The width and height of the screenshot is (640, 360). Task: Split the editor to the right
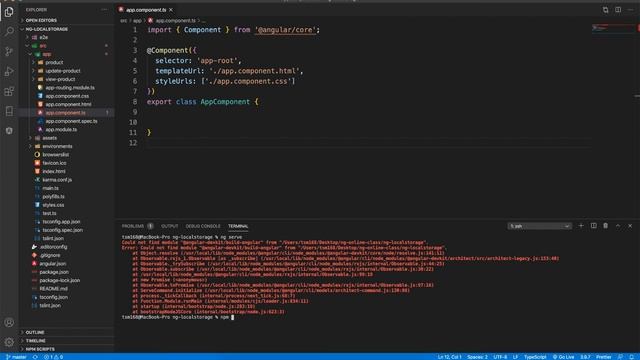click(618, 10)
